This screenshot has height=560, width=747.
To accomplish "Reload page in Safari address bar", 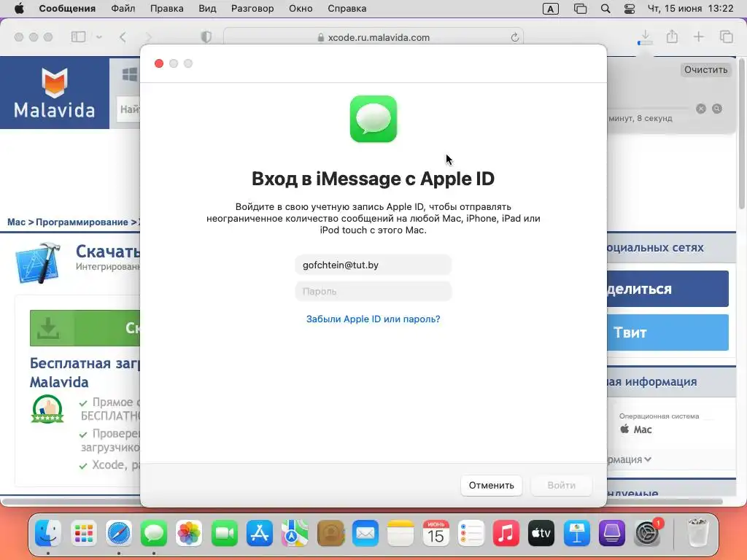I will (x=514, y=37).
